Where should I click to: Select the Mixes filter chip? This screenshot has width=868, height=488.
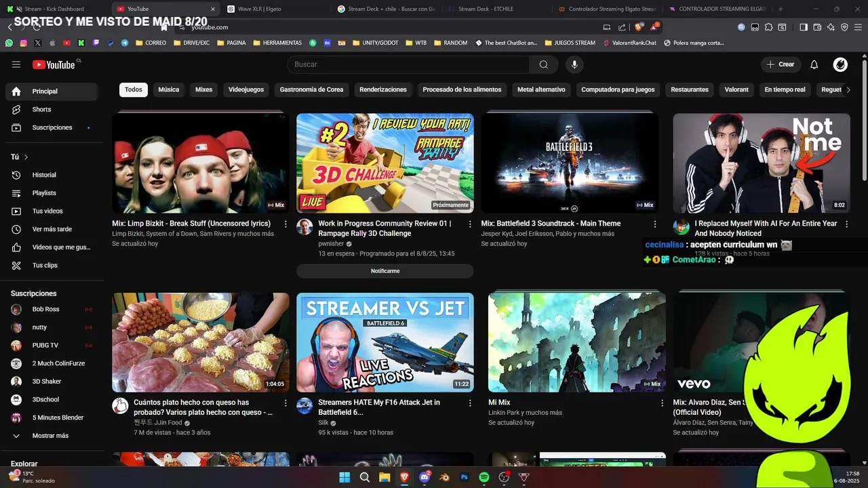203,89
